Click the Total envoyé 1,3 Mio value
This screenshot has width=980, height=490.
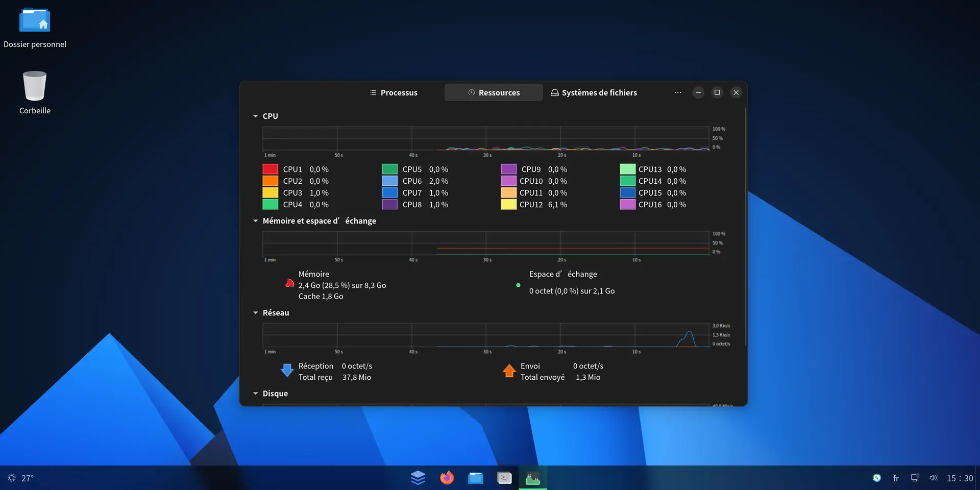(588, 377)
